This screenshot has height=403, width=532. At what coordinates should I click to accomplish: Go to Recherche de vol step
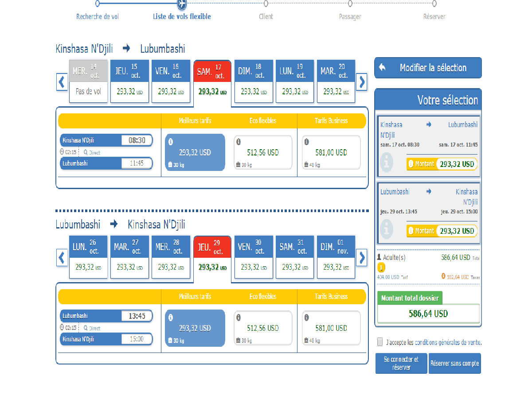[x=98, y=16]
